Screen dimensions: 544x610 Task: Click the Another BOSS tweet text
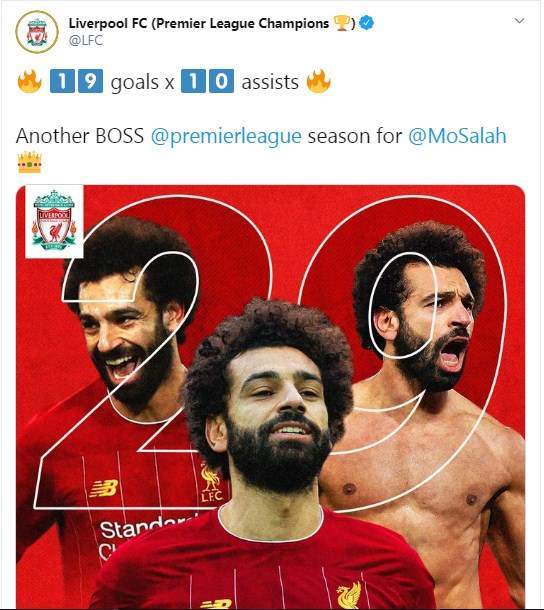coord(80,136)
